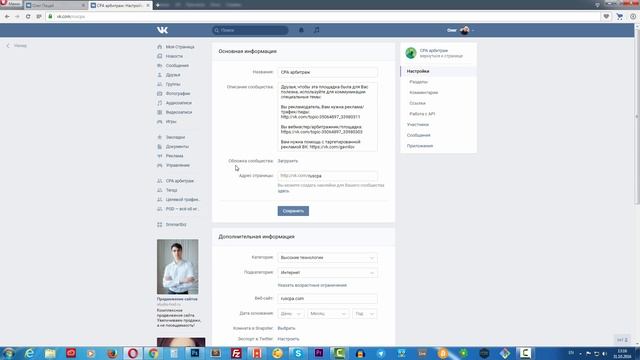
Task: Click into the community description textarea
Action: tap(327, 117)
